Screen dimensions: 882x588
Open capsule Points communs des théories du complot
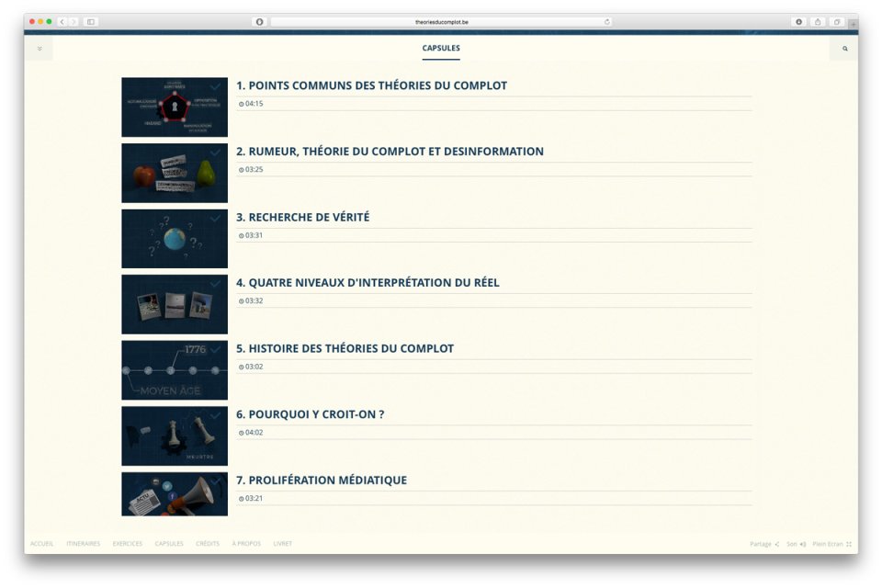point(371,85)
